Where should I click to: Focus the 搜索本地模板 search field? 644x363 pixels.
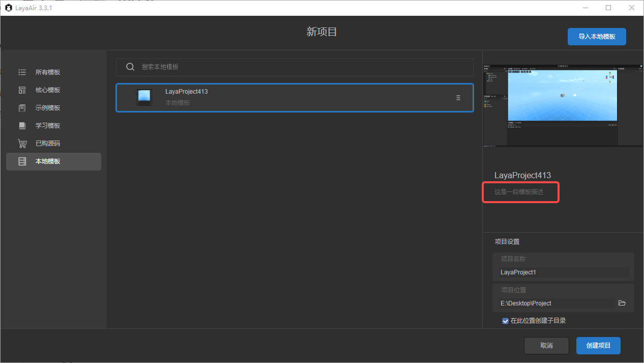click(x=300, y=67)
